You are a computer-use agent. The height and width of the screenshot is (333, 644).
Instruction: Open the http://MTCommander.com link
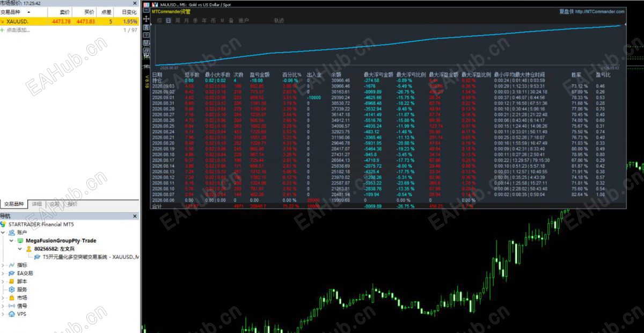[x=599, y=11]
